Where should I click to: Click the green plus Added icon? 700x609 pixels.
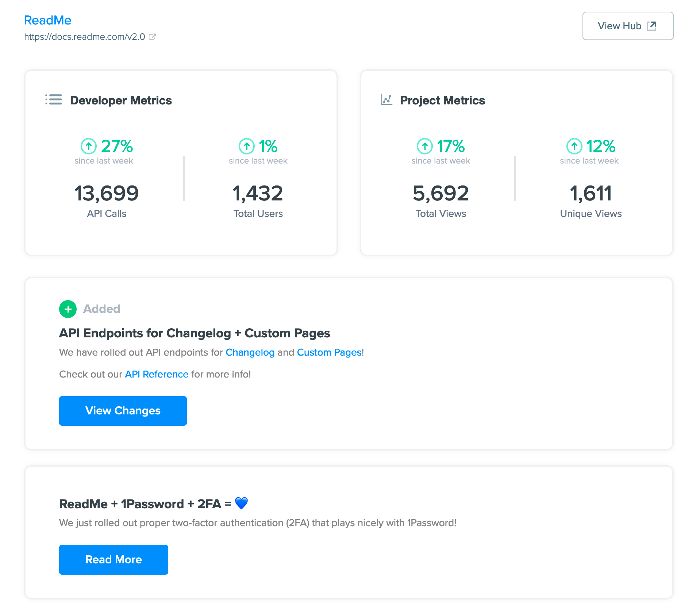(68, 309)
